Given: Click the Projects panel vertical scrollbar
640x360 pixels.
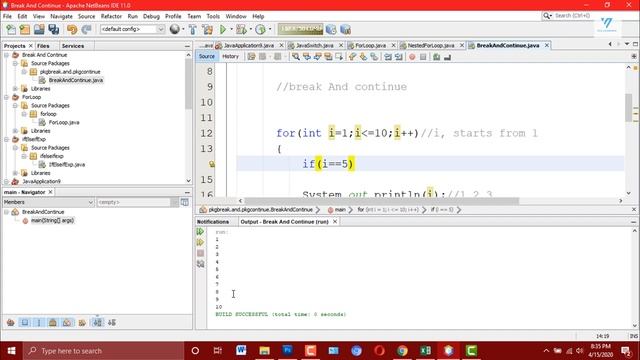Looking at the screenshot, I should [188, 84].
